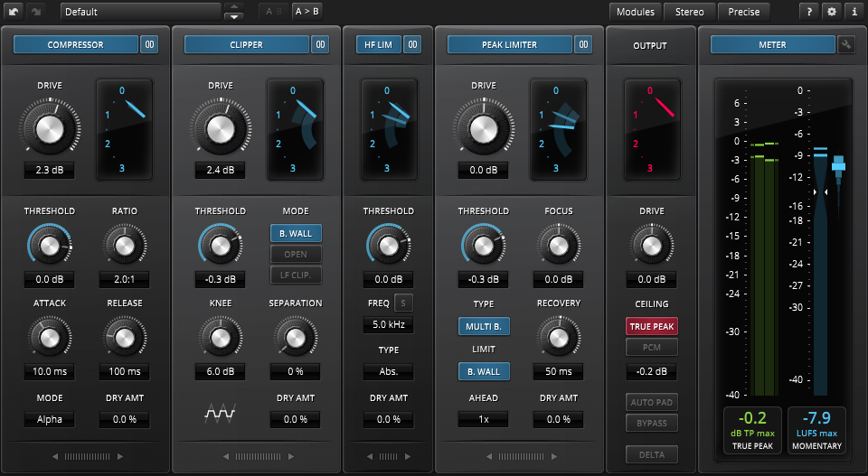The width and height of the screenshot is (868, 476).
Task: Switch to Modules view
Action: pyautogui.click(x=636, y=12)
